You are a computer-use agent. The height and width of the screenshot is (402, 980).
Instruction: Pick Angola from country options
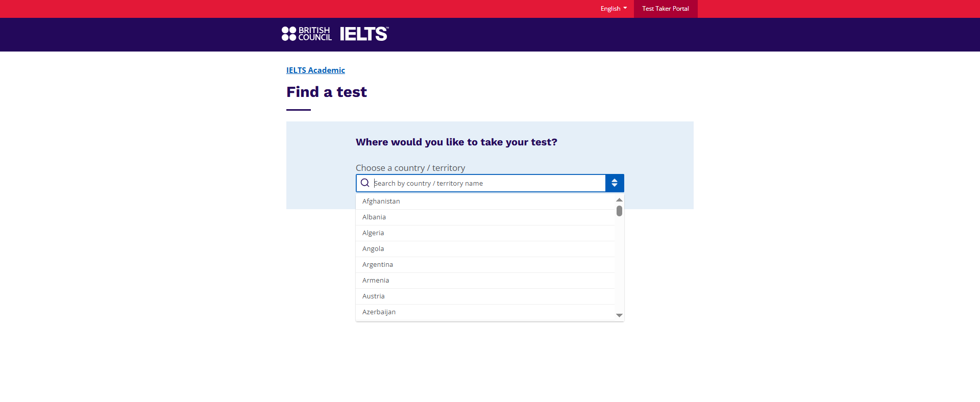click(373, 249)
